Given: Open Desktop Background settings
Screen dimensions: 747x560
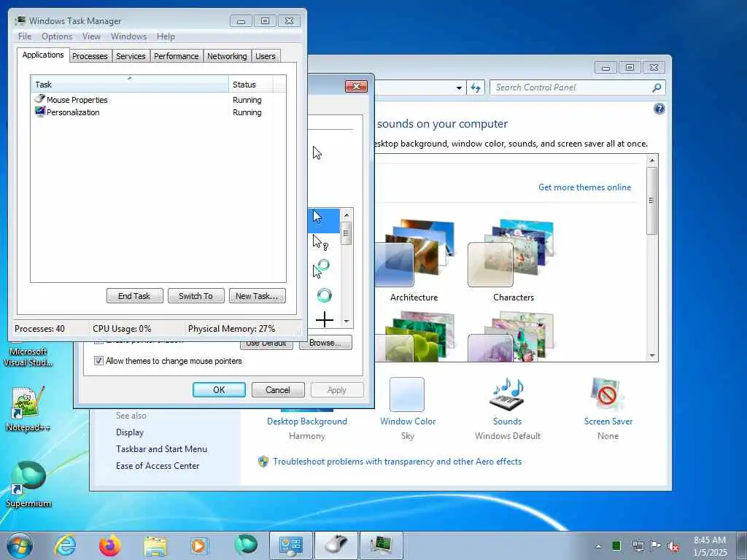Looking at the screenshot, I should click(307, 421).
